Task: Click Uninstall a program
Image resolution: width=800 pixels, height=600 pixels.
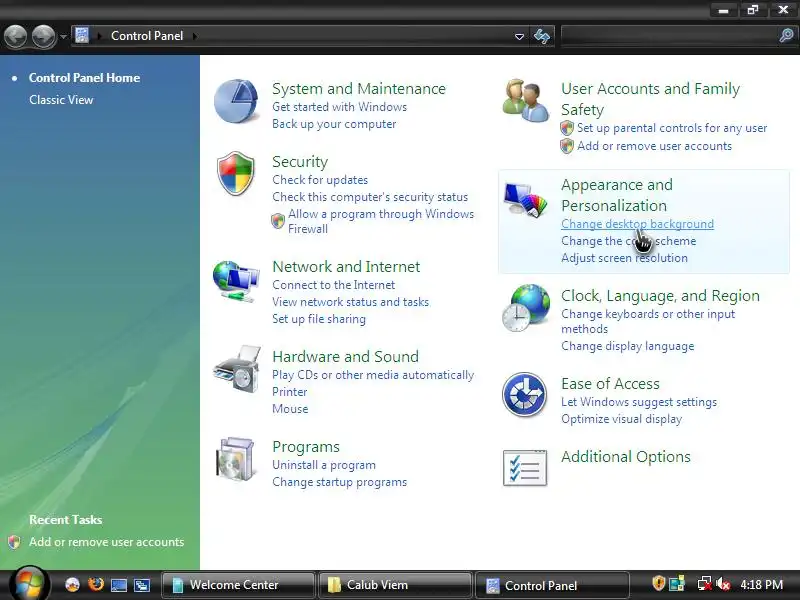Action: click(x=323, y=465)
